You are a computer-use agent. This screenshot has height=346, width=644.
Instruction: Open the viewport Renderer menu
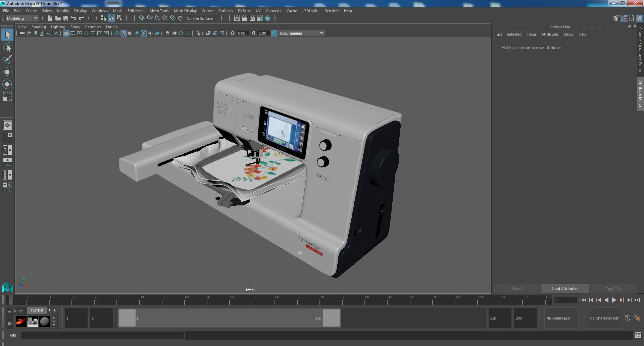(93, 27)
